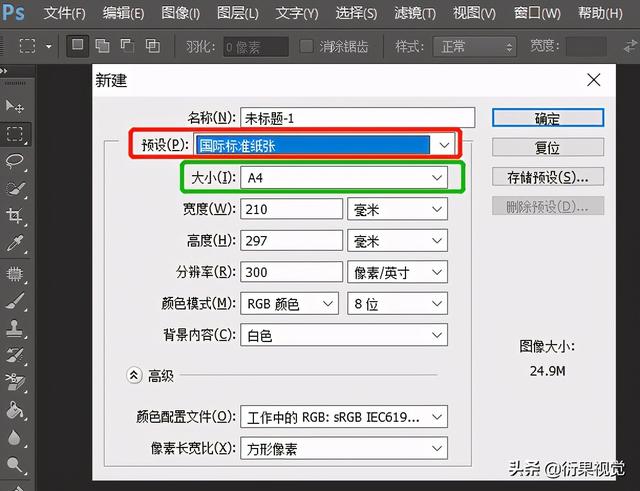Viewport: 640px width, 491px height.
Task: Collapse the 高级 advanced section
Action: pyautogui.click(x=134, y=375)
